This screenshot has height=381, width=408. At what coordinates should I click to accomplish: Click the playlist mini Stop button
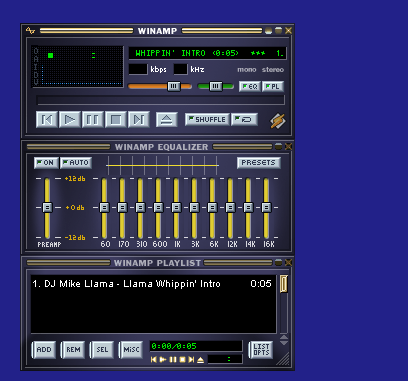point(182,360)
